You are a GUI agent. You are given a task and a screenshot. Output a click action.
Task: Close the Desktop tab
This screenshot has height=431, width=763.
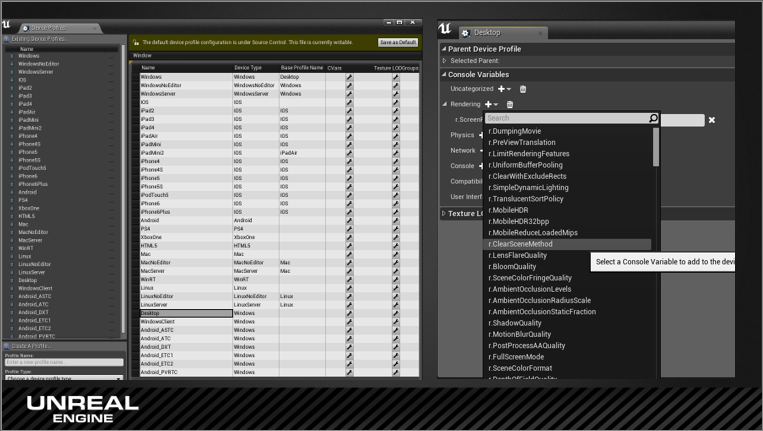tap(540, 33)
